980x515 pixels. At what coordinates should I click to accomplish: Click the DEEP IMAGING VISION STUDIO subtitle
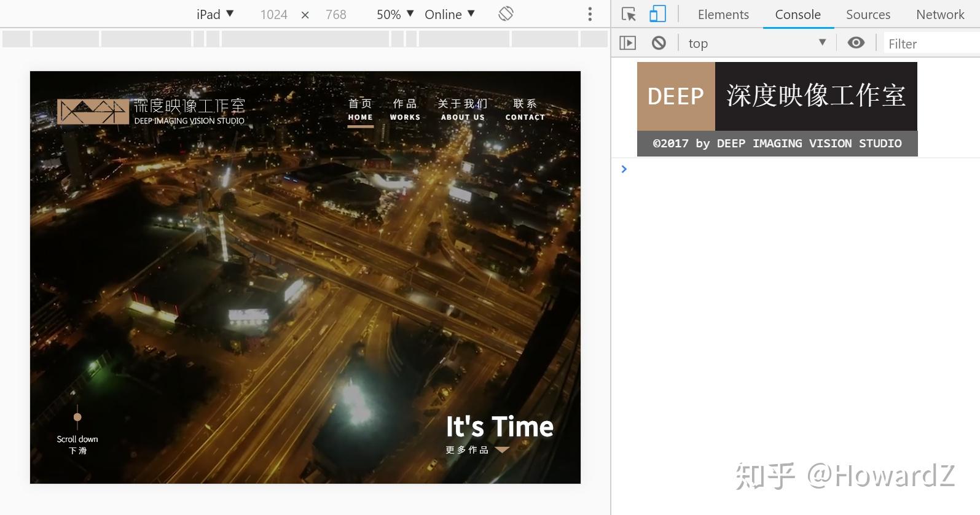[x=189, y=121]
